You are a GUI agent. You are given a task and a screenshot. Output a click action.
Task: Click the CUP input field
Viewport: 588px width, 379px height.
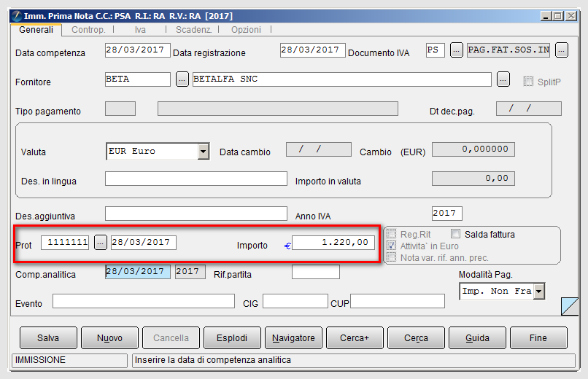click(398, 301)
